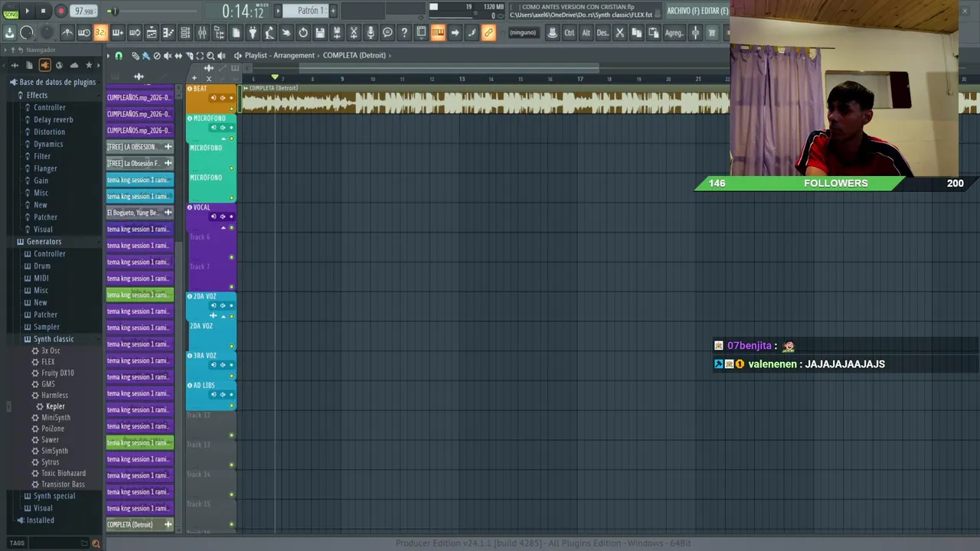The height and width of the screenshot is (551, 980).
Task: Select the Delete tool in Playlist
Action: coord(157,56)
